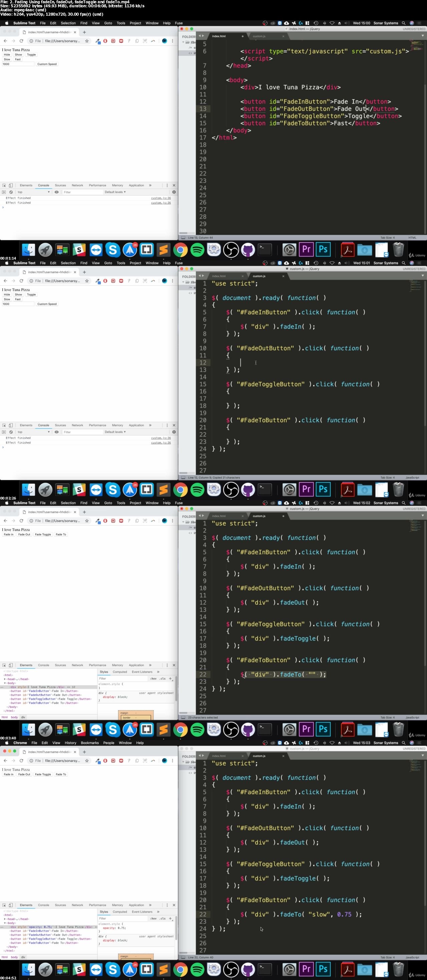Open devtools kebab menu in 00:03:40 frame
This screenshot has height=980, width=427.
pyautogui.click(x=167, y=665)
